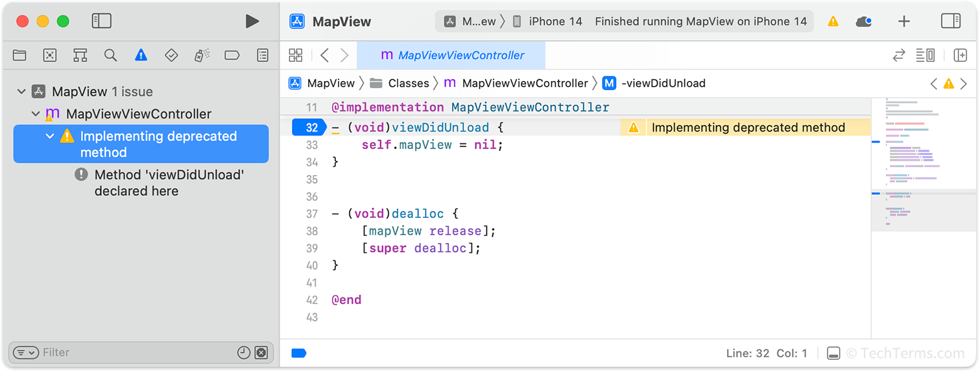Click the @end keyword
The width and height of the screenshot is (980, 372).
pyautogui.click(x=346, y=300)
